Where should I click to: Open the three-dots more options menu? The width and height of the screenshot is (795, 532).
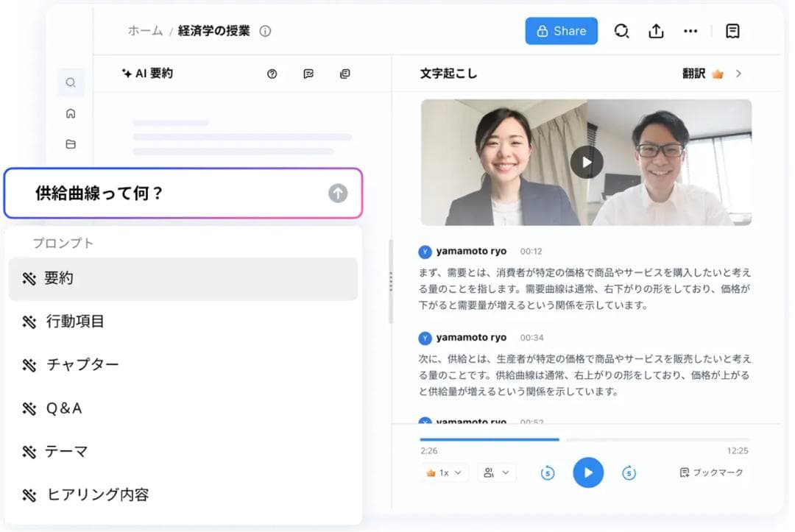pyautogui.click(x=690, y=32)
